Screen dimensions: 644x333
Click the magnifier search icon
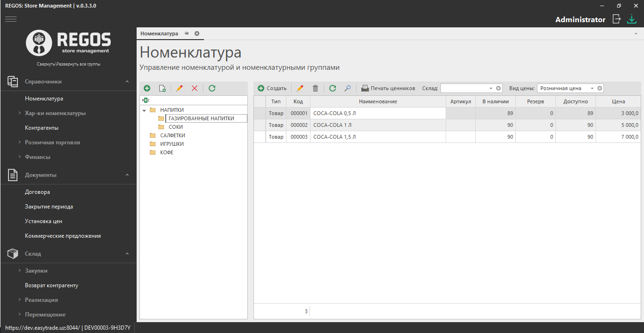coord(348,88)
